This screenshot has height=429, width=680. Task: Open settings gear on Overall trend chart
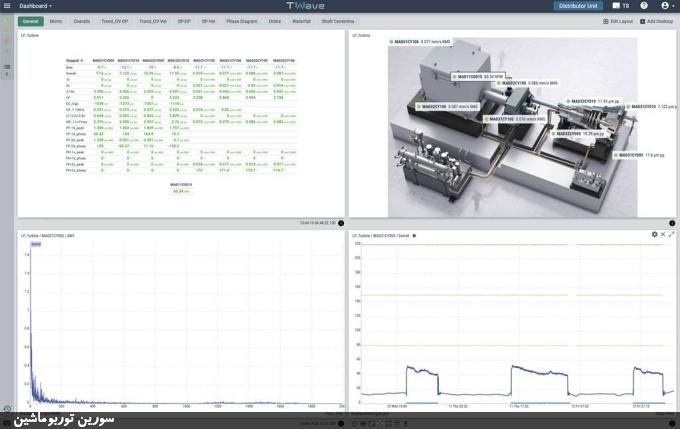pyautogui.click(x=654, y=234)
